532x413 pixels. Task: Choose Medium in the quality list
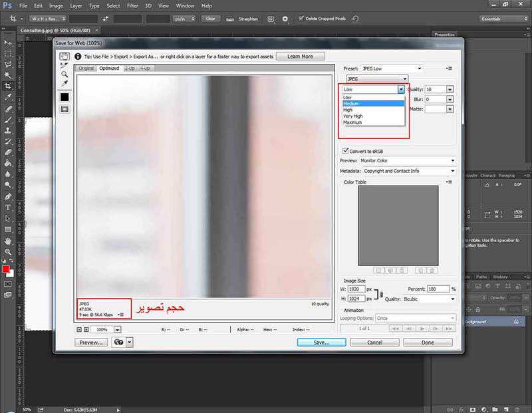373,104
